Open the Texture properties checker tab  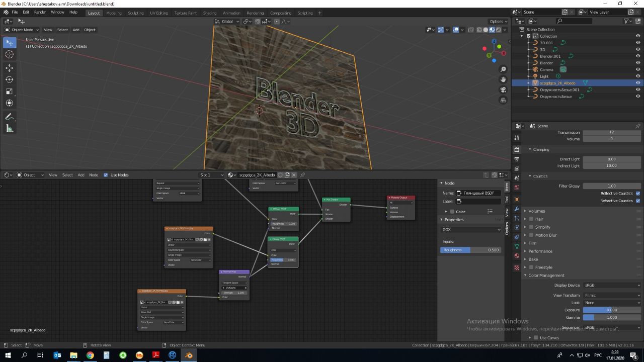pyautogui.click(x=517, y=268)
